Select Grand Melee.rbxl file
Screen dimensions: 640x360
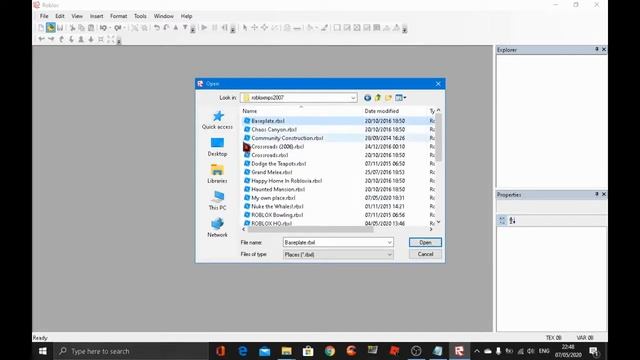point(272,172)
